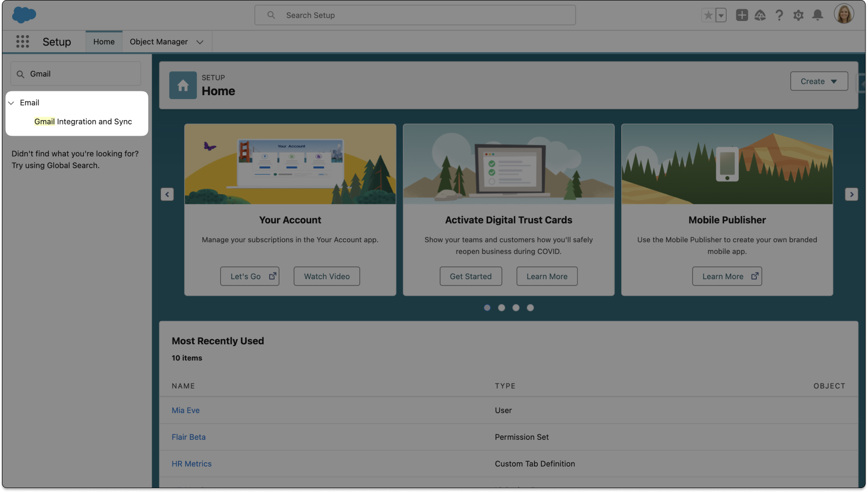Click the Favorites star icon
This screenshot has width=868, height=492.
tap(708, 15)
